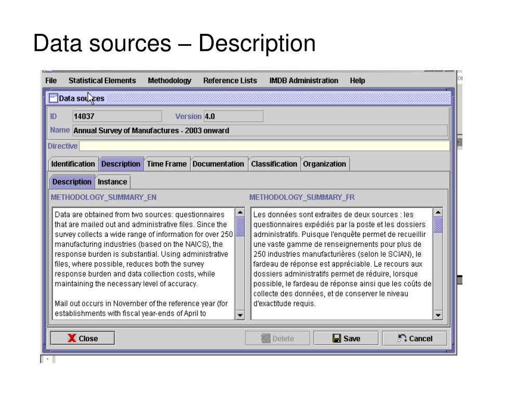Image resolution: width=532 pixels, height=399 pixels.
Task: Select the inner Description sub-tab
Action: (72, 182)
